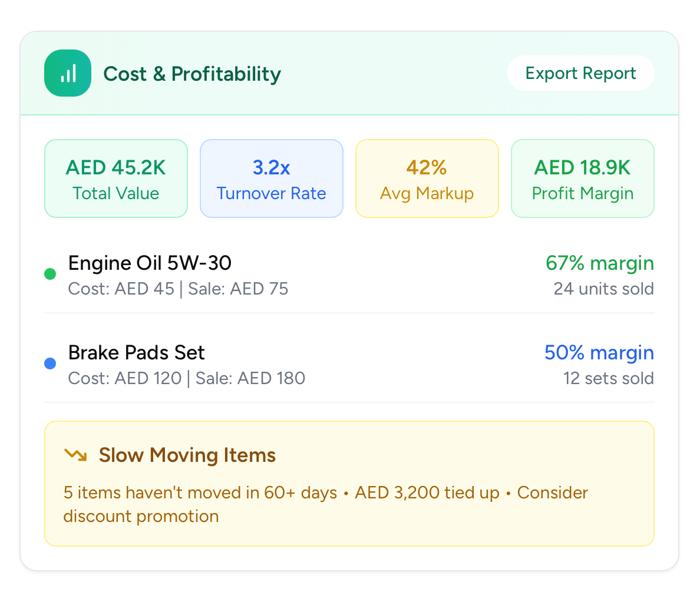The image size is (700, 595).
Task: Select the AED 18.9K Profit Margin card
Action: coord(583,178)
